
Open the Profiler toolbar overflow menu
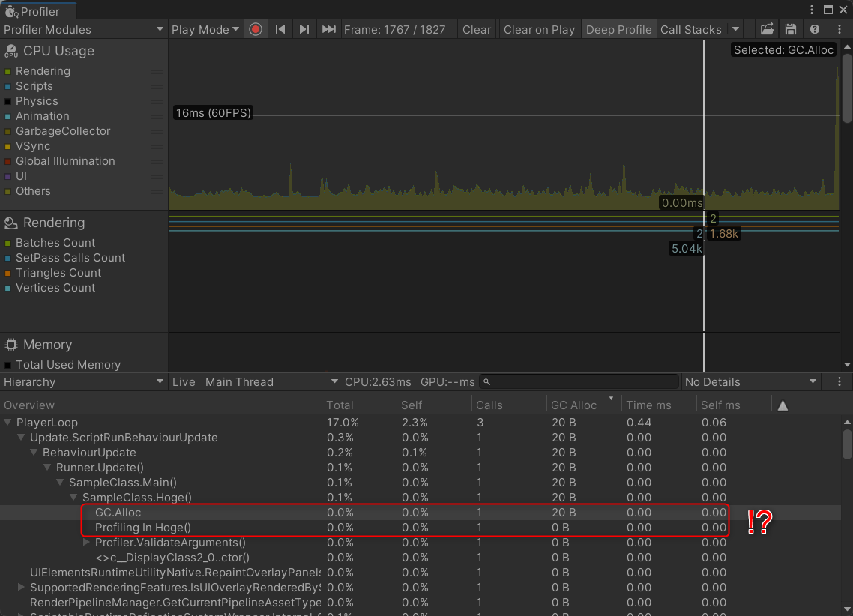[840, 29]
